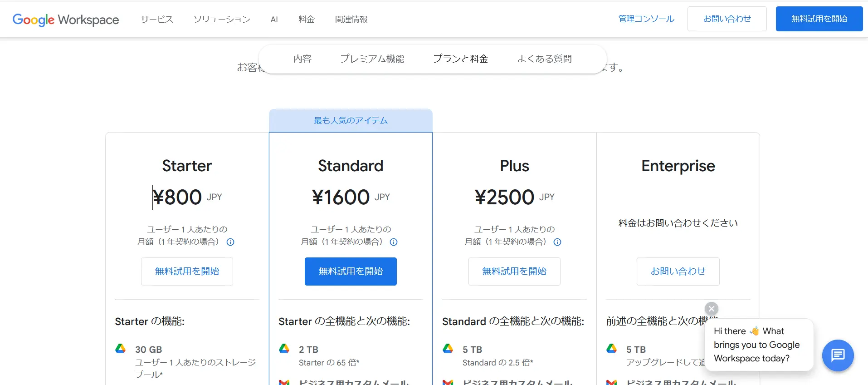
Task: Click Starter の全機能と次の機能: heading
Action: tap(344, 321)
